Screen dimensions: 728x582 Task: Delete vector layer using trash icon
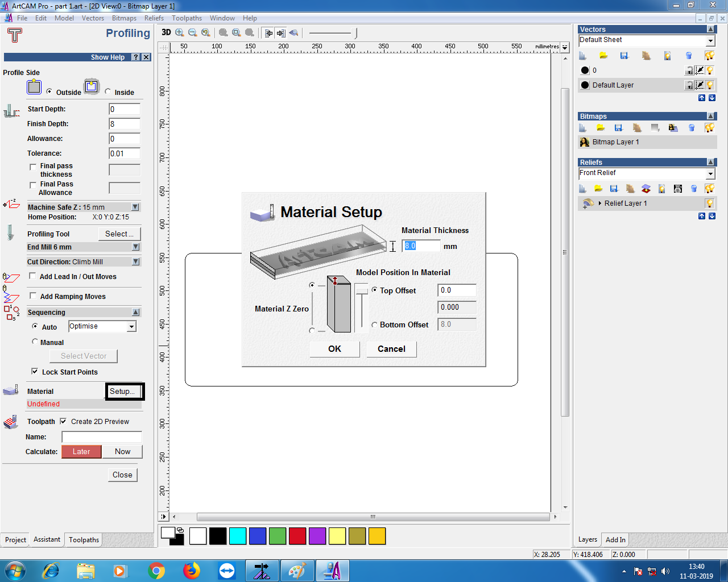tap(689, 56)
